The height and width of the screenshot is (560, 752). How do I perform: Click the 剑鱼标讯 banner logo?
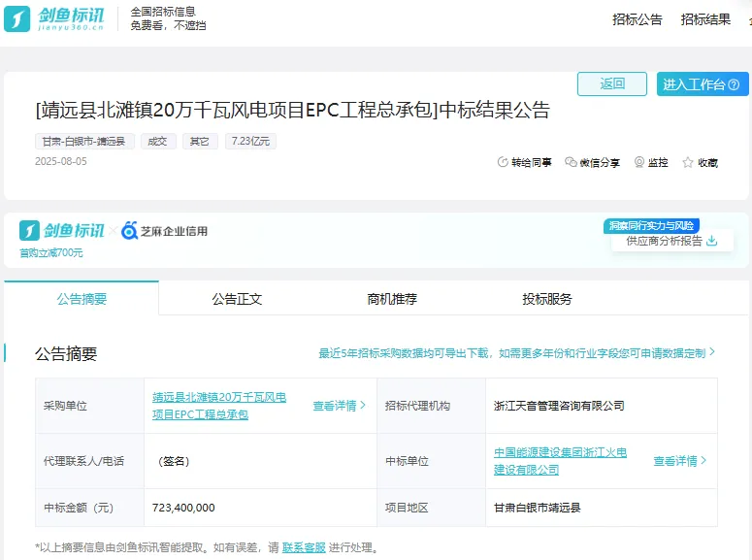(x=62, y=231)
